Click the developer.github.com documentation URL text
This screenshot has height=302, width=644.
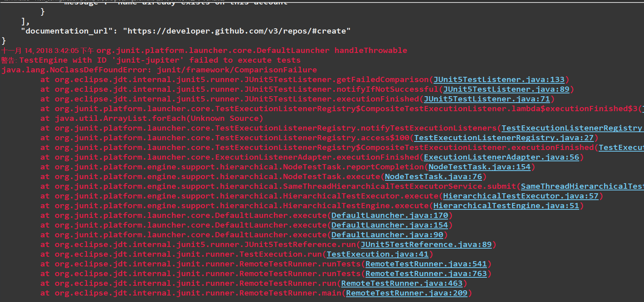click(237, 31)
